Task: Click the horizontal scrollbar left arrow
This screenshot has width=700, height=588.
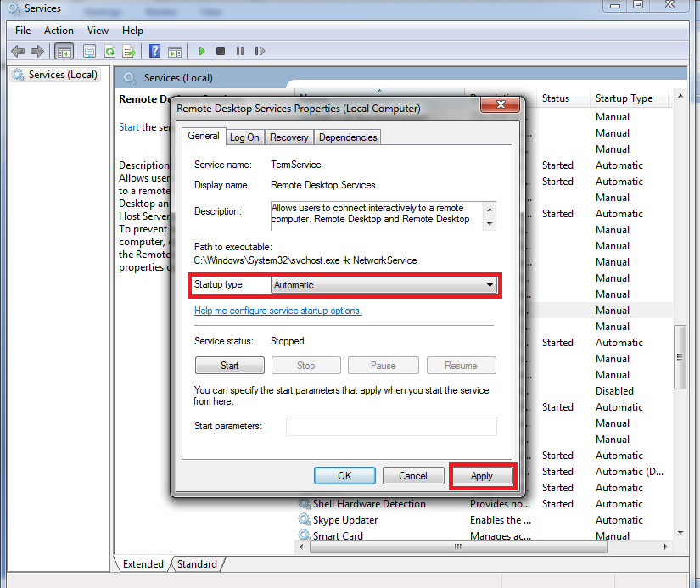Action: point(301,546)
